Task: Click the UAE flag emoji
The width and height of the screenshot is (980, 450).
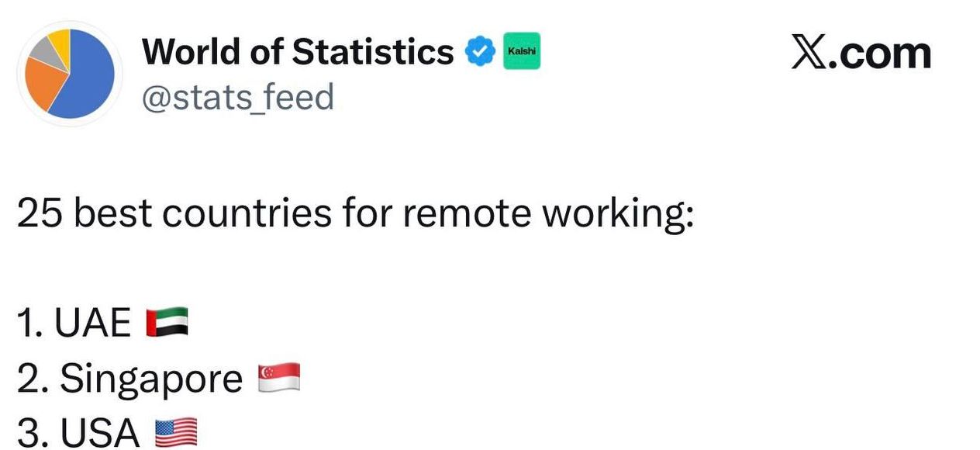Action: (x=167, y=322)
